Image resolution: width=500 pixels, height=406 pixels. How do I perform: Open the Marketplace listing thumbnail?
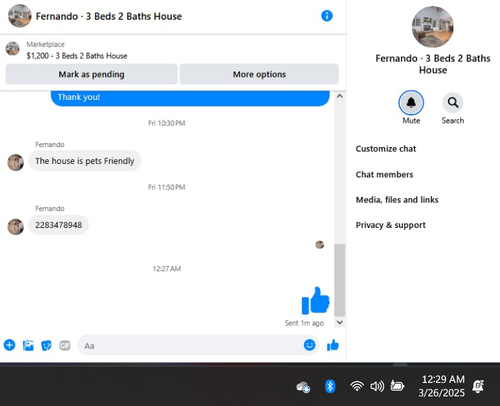point(13,49)
